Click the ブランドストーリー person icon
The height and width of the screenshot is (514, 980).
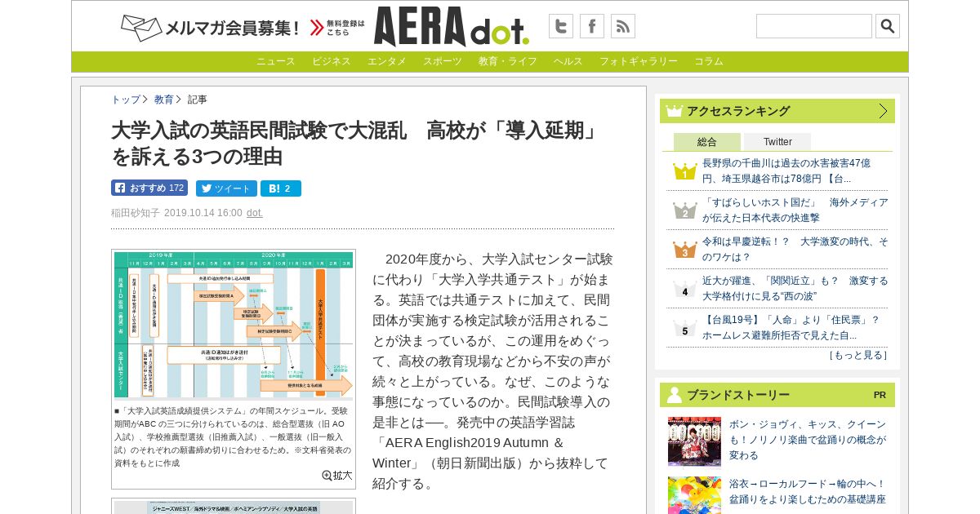674,395
